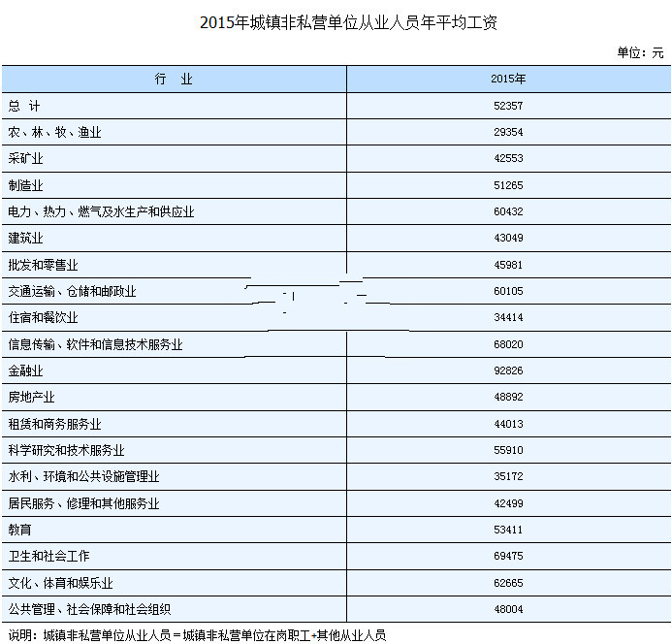
Task: Click the 2015年 column header
Action: coord(508,80)
